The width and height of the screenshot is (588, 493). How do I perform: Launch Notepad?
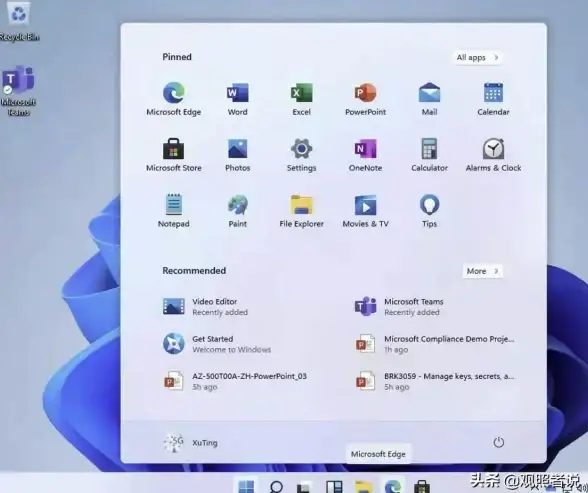pyautogui.click(x=174, y=211)
